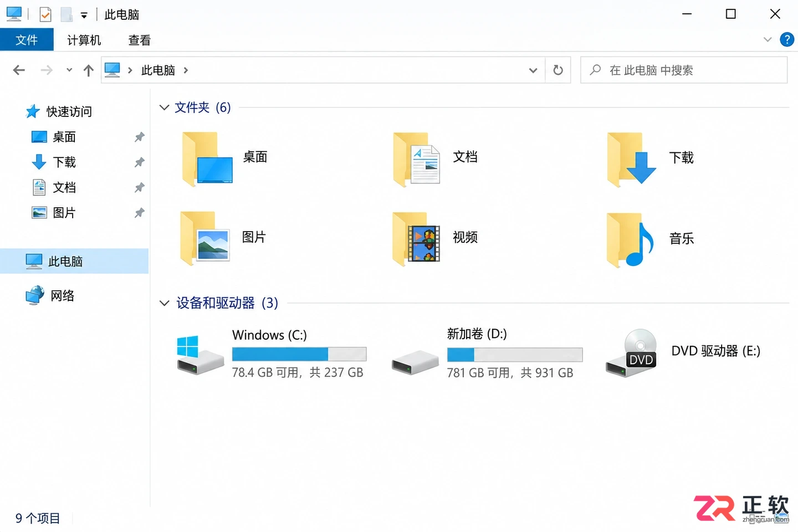
Task: Click the search box 在 此电脑 中搜索
Action: tap(684, 70)
